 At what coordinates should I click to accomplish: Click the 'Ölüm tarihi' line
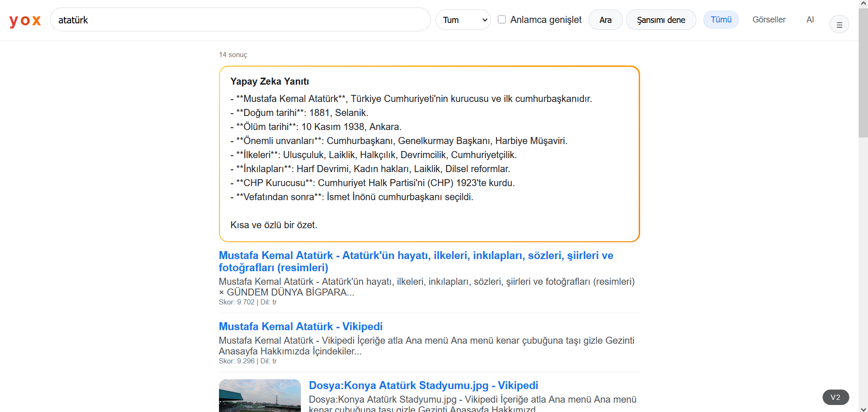point(316,127)
